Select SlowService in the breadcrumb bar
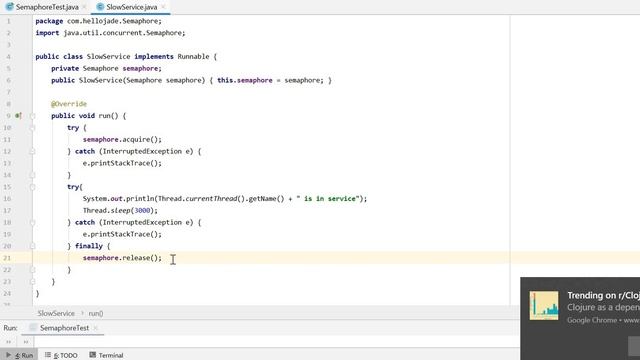 [x=56, y=313]
